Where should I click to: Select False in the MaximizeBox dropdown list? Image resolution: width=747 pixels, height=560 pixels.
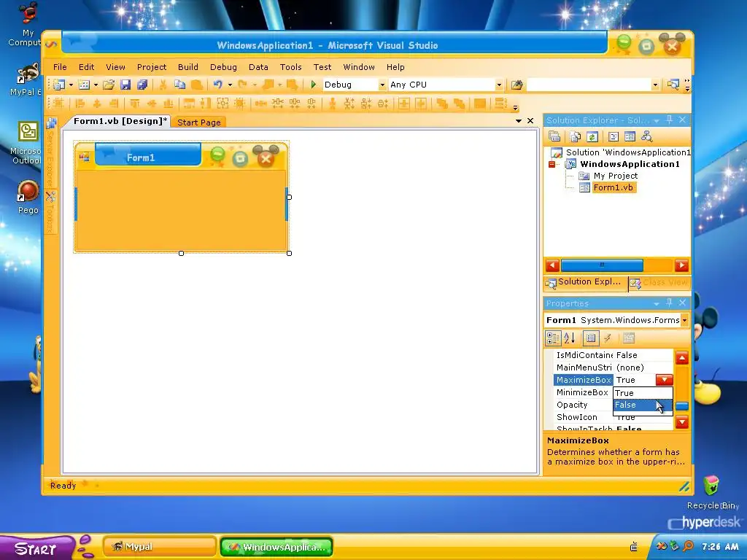pos(643,405)
